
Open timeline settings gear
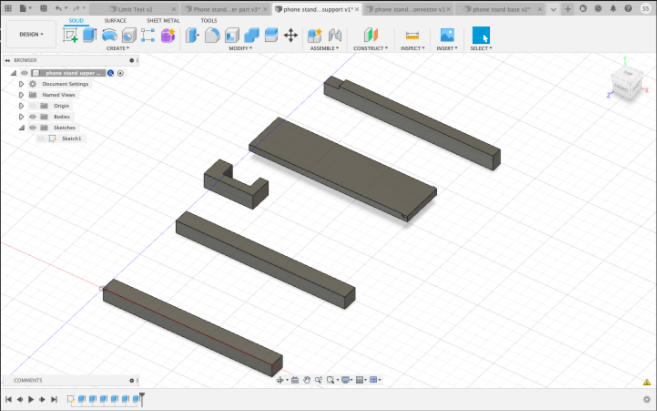[x=647, y=399]
